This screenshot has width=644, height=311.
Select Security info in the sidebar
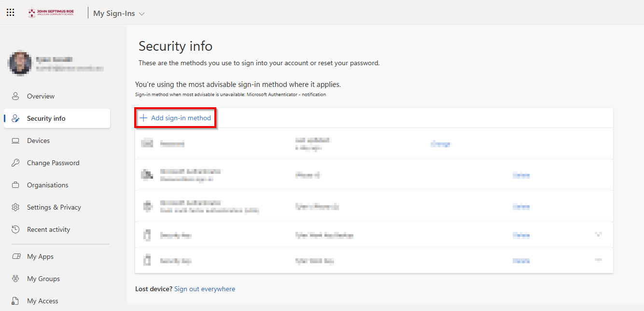coord(46,118)
